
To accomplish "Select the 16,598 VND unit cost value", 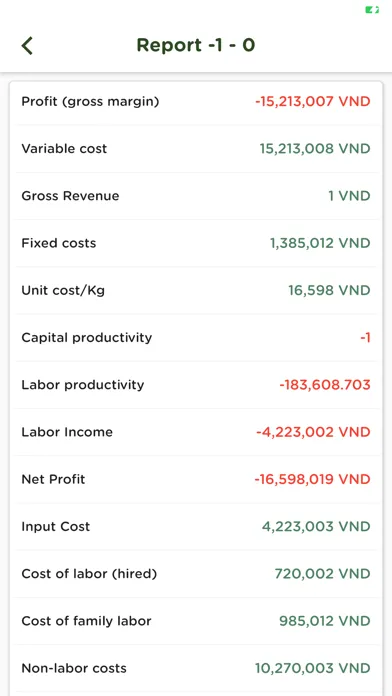I will pyautogui.click(x=329, y=290).
